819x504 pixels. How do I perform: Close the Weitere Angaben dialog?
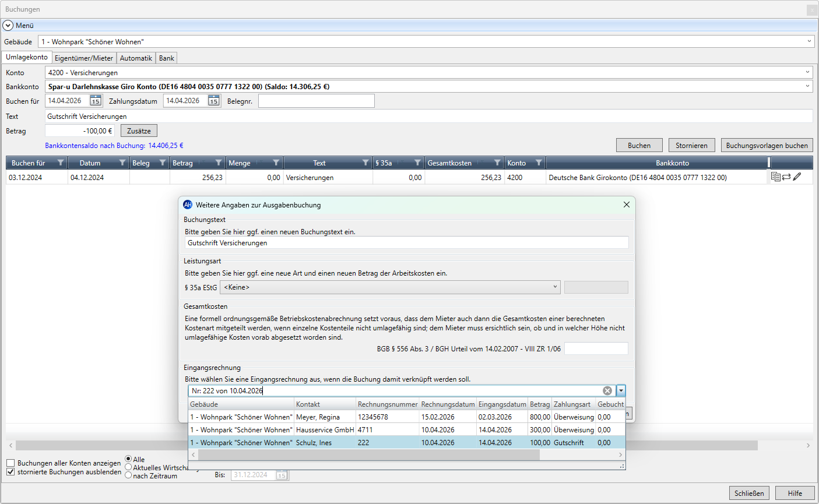[627, 205]
